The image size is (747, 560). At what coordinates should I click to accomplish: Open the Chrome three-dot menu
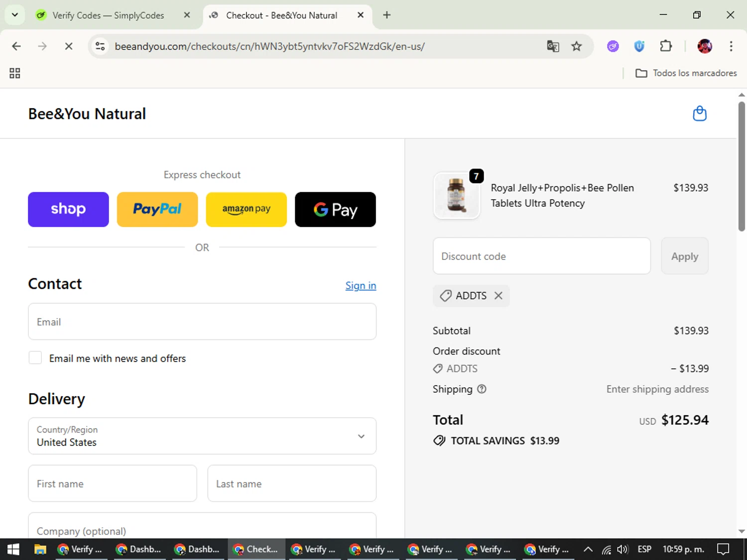click(731, 46)
